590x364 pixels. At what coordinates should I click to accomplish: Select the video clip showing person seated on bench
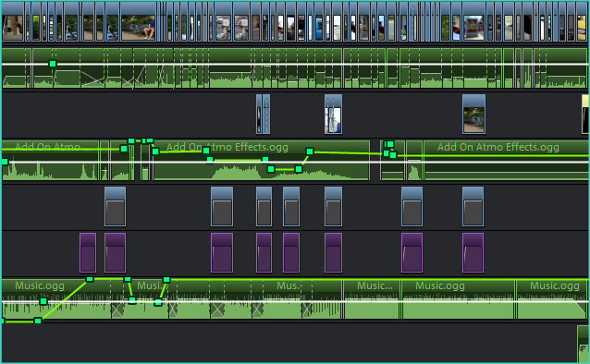pyautogui.click(x=138, y=21)
